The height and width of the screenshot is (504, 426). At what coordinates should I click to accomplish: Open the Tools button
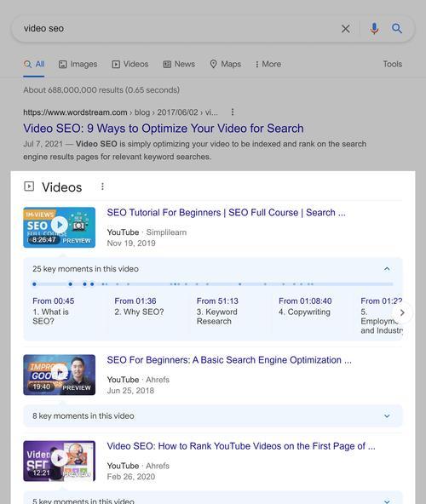(392, 65)
